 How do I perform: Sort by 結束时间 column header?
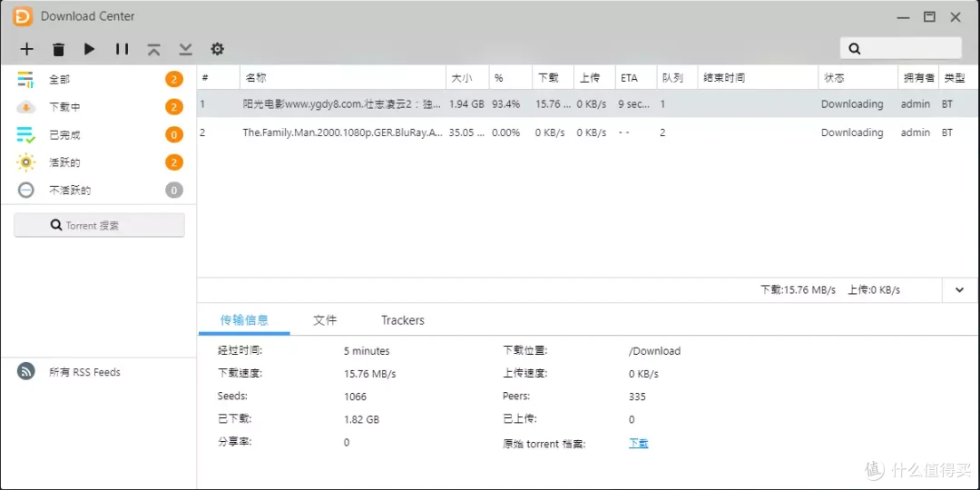[758, 78]
